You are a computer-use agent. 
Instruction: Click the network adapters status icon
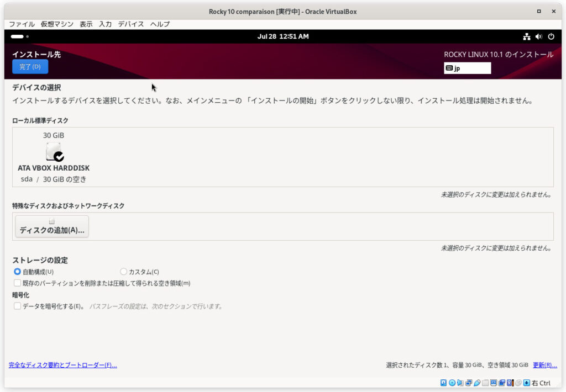pos(469,383)
